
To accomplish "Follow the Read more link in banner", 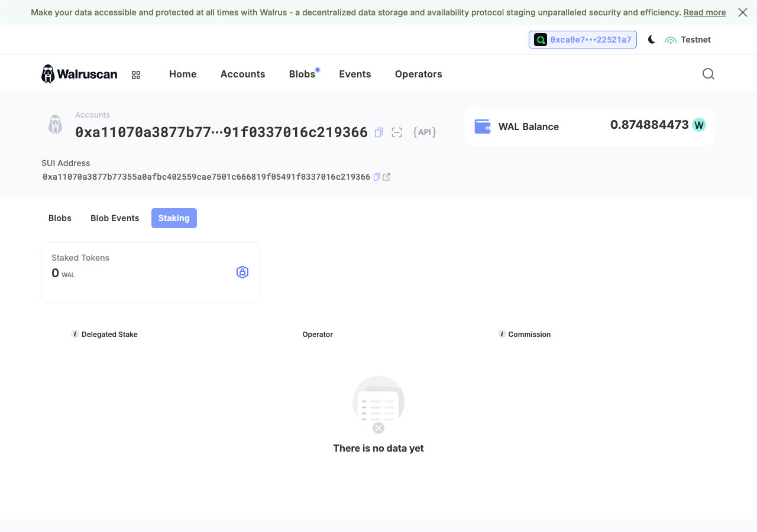I will (704, 12).
